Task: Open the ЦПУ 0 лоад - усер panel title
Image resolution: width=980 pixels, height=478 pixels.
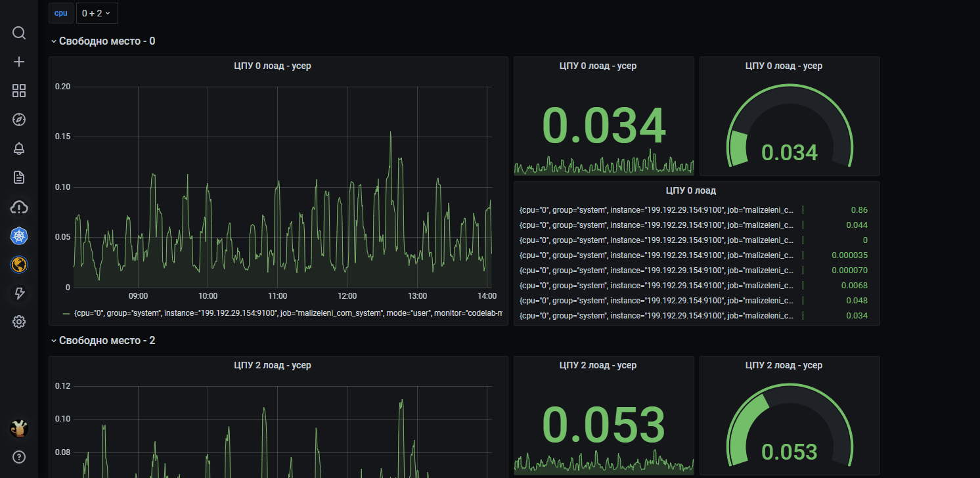Action: click(x=273, y=66)
